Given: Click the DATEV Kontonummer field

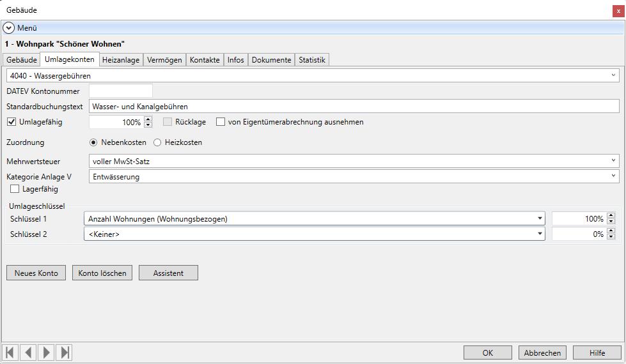Looking at the screenshot, I should click(x=121, y=91).
